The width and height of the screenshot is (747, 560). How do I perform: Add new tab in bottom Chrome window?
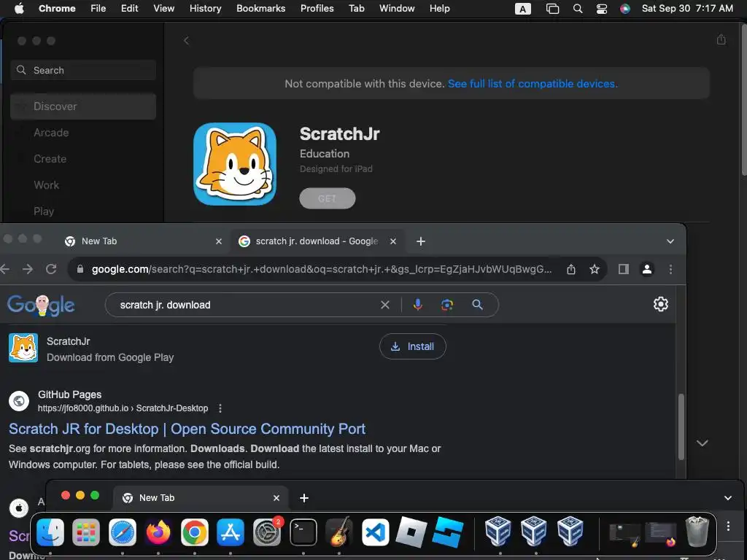click(304, 498)
